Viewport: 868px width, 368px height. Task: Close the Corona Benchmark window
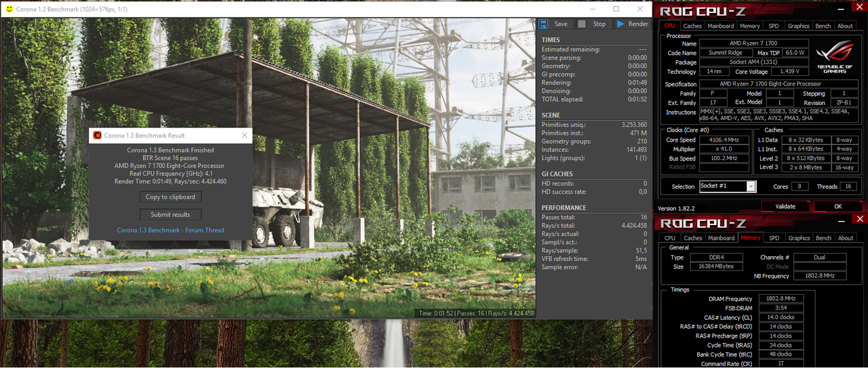pyautogui.click(x=640, y=9)
